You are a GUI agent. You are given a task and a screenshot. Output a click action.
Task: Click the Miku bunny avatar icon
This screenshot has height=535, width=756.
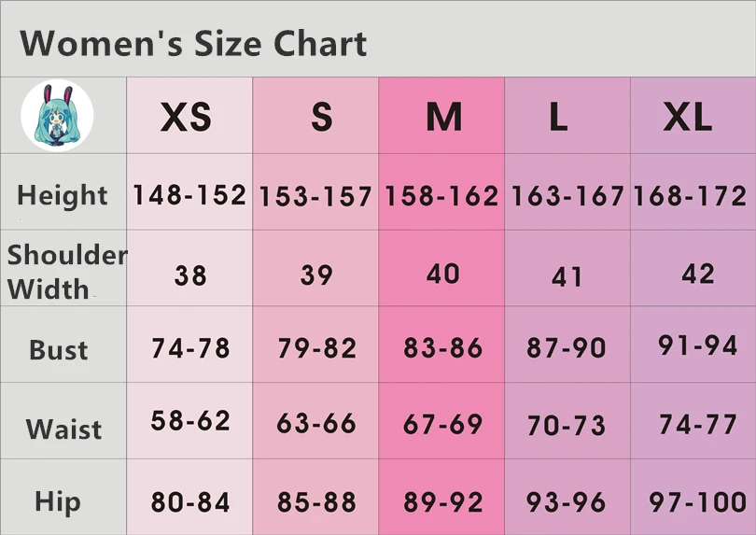(57, 115)
